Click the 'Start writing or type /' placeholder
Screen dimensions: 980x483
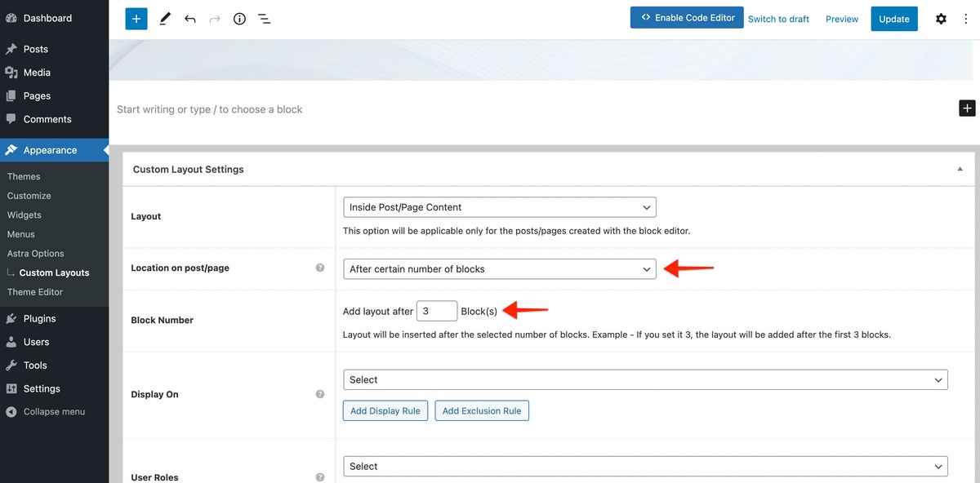pyautogui.click(x=210, y=109)
